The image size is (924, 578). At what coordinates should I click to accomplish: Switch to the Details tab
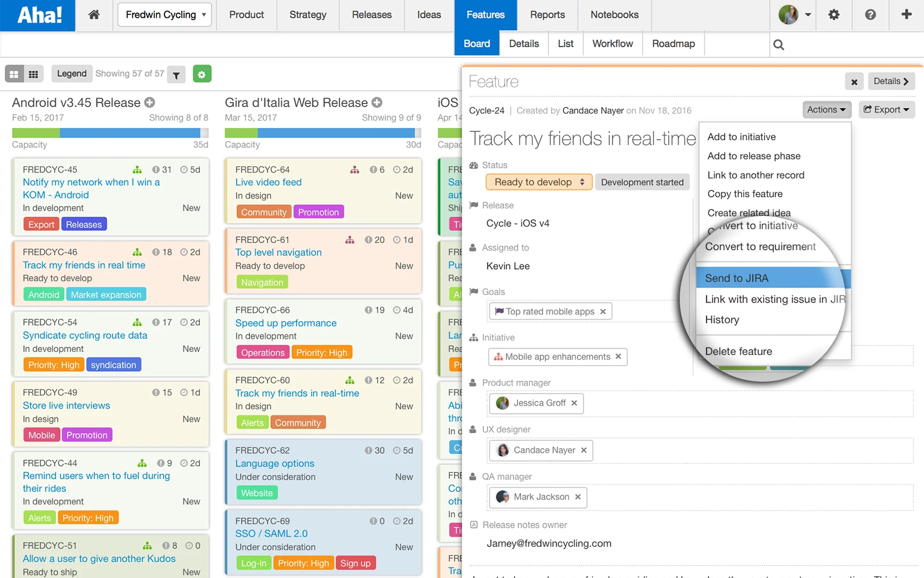coord(524,44)
